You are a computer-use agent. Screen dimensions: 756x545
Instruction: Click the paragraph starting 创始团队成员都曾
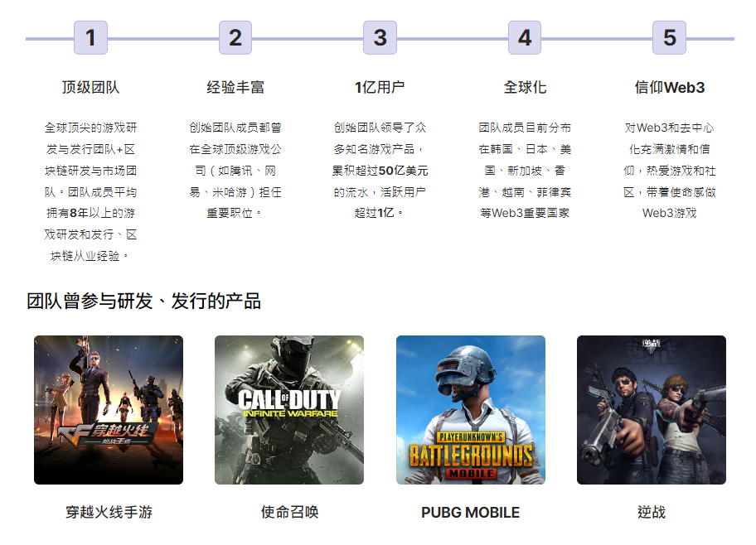(x=235, y=170)
